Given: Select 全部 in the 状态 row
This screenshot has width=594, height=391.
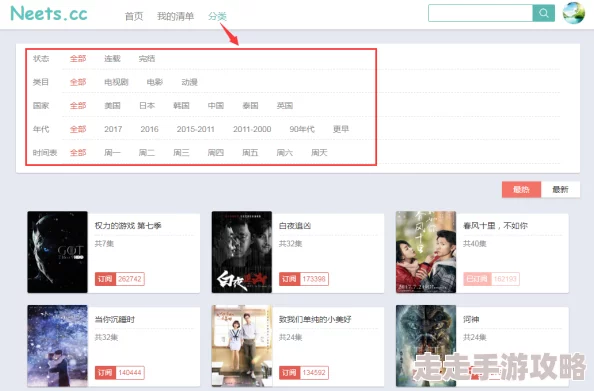Looking at the screenshot, I should coord(78,58).
